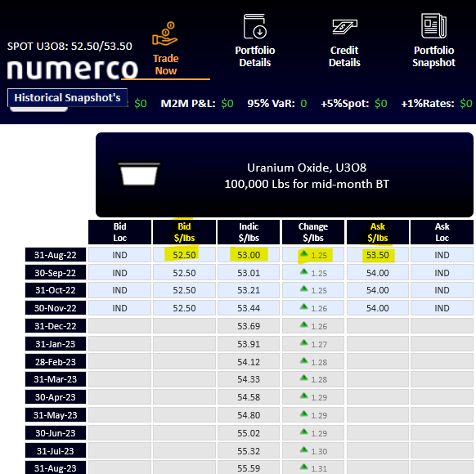Screen dimensions: 476x474
Task: Click the 52.50 bid for 31-Oct-22
Action: pyautogui.click(x=184, y=290)
